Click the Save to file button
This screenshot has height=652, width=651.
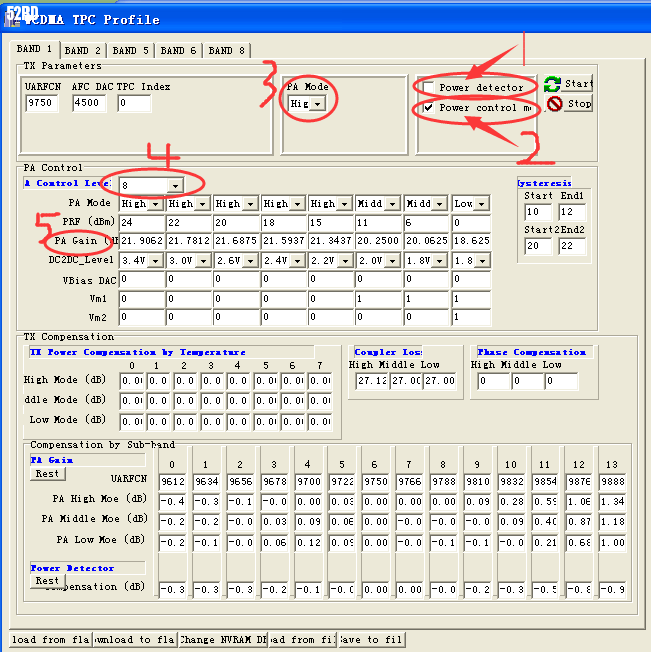tap(372, 640)
